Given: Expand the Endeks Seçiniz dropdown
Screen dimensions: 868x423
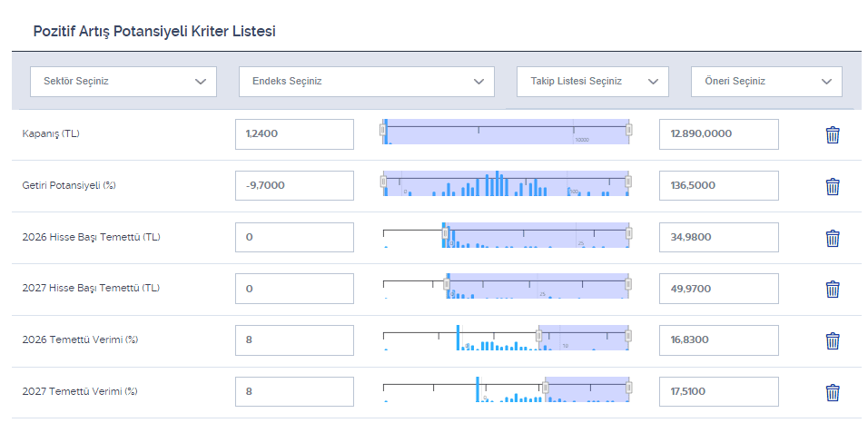Looking at the screenshot, I should pyautogui.click(x=366, y=82).
